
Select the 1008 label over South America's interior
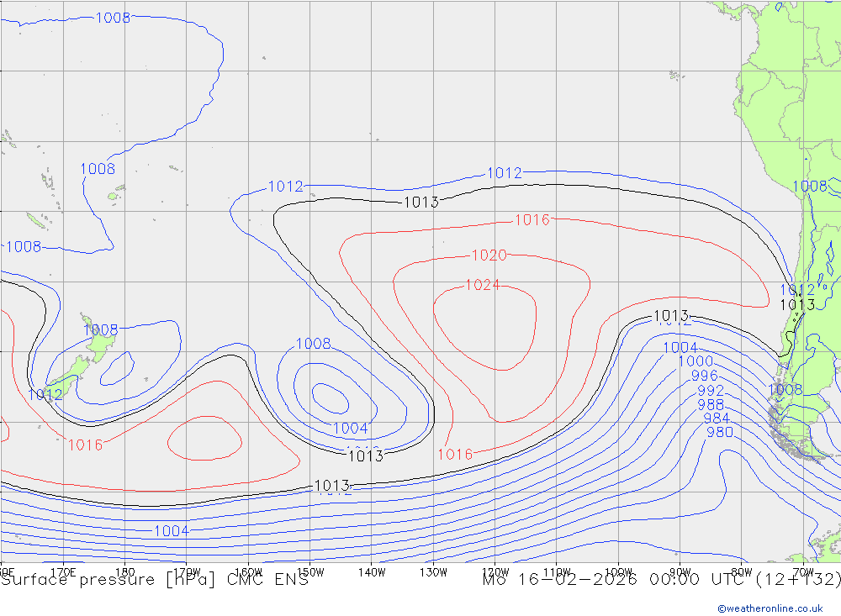click(809, 186)
